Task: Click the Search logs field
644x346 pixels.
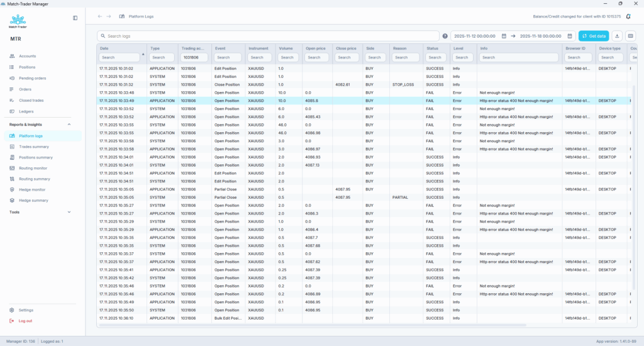Action: [x=267, y=36]
